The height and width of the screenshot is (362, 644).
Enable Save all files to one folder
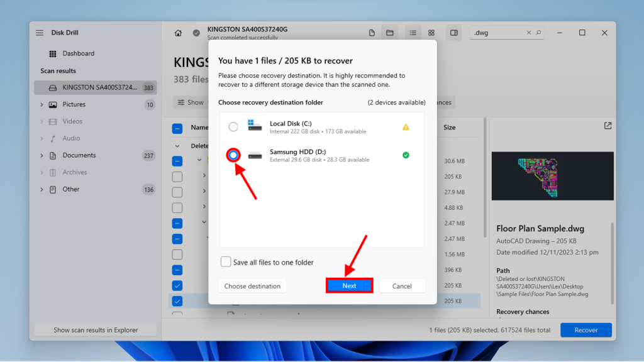(225, 262)
